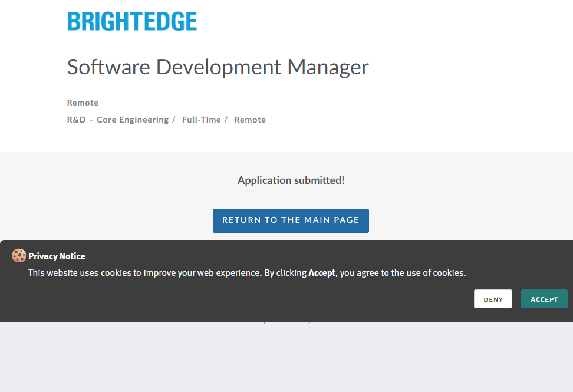The image size is (573, 392).
Task: Accept the cookies in privacy banner
Action: tap(544, 299)
